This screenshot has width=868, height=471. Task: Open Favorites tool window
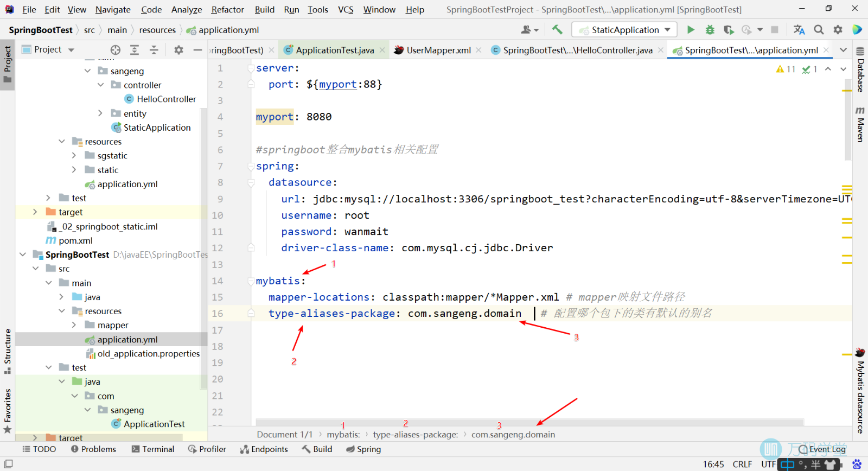click(x=8, y=411)
